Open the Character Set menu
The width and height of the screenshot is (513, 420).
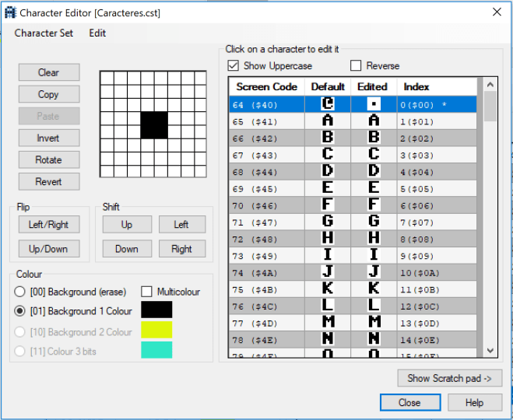click(x=44, y=33)
